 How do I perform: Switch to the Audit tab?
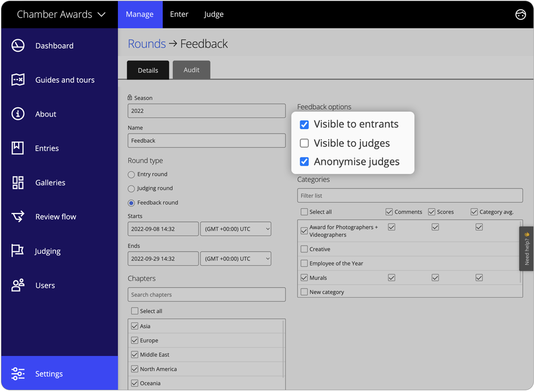pos(191,70)
